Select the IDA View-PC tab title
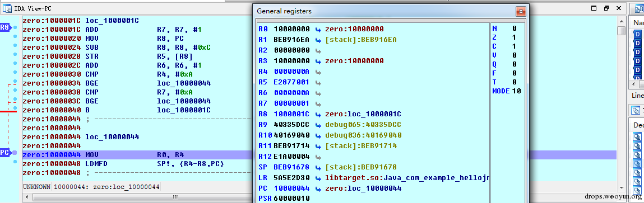This screenshot has width=644, height=203. pyautogui.click(x=33, y=8)
